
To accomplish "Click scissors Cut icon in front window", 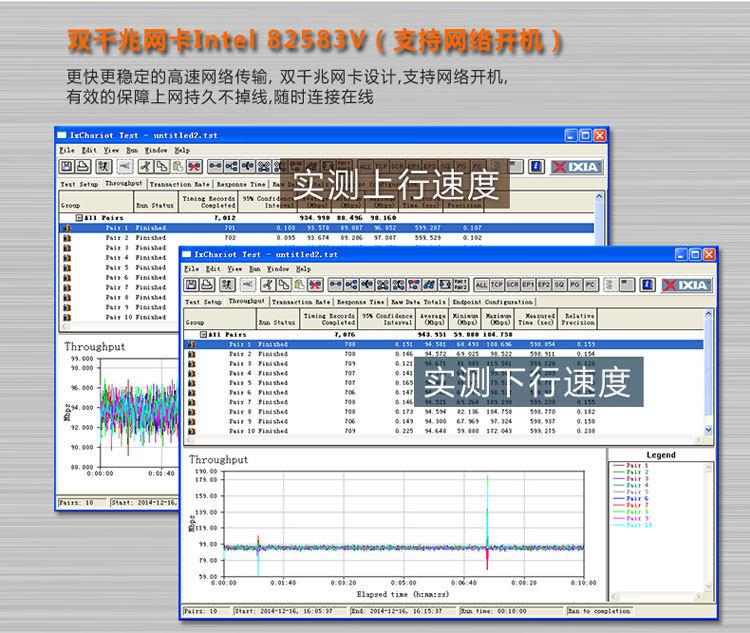I will click(x=268, y=285).
